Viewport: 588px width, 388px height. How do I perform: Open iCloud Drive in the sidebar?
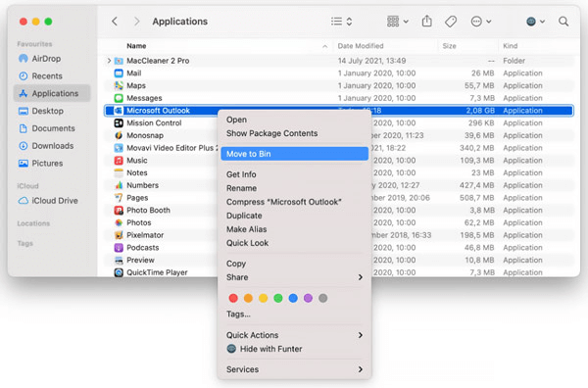pos(52,201)
